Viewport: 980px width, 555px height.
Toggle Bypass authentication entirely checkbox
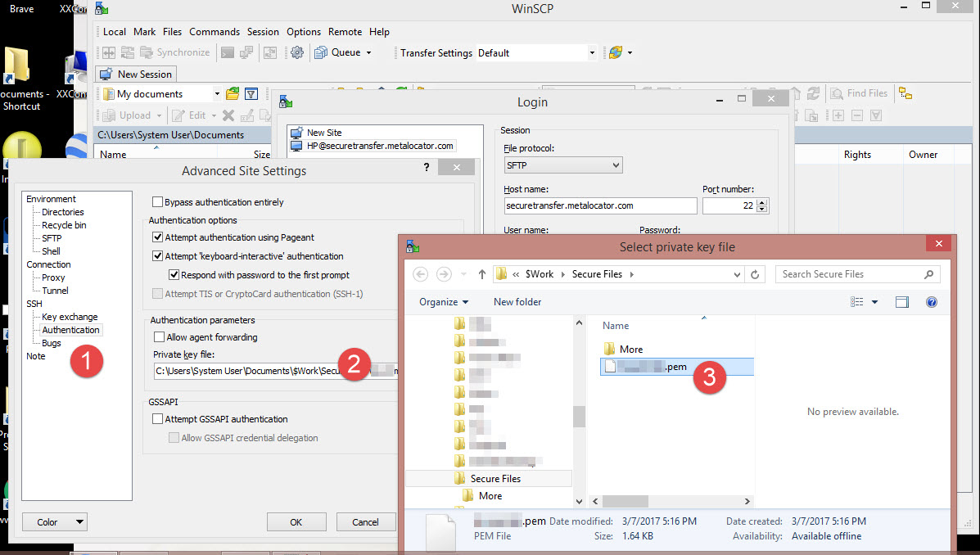157,202
